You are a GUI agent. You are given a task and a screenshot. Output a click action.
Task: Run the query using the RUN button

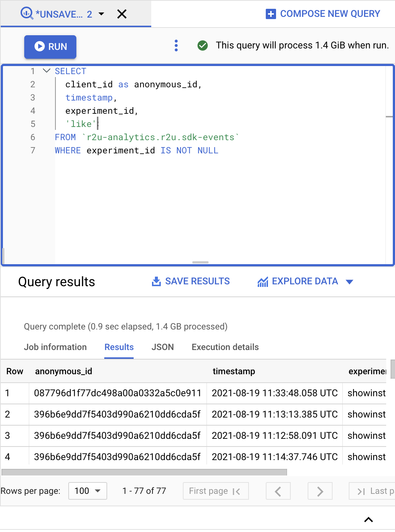pos(50,47)
